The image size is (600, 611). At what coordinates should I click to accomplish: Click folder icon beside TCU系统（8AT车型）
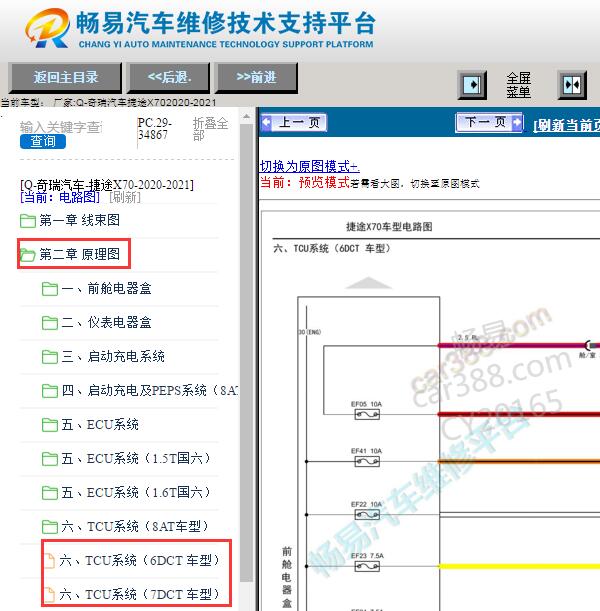[x=50, y=527]
